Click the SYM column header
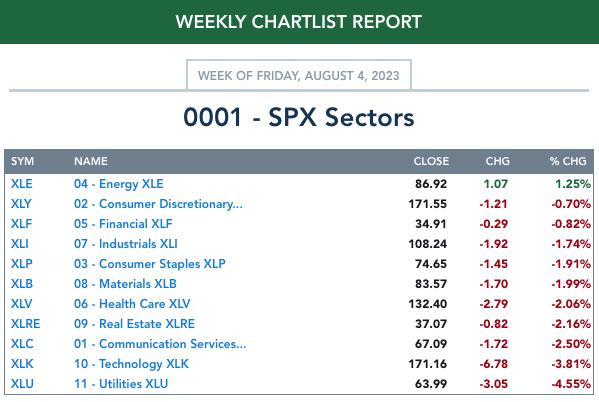Screen dimensions: 599x402 click(22, 161)
